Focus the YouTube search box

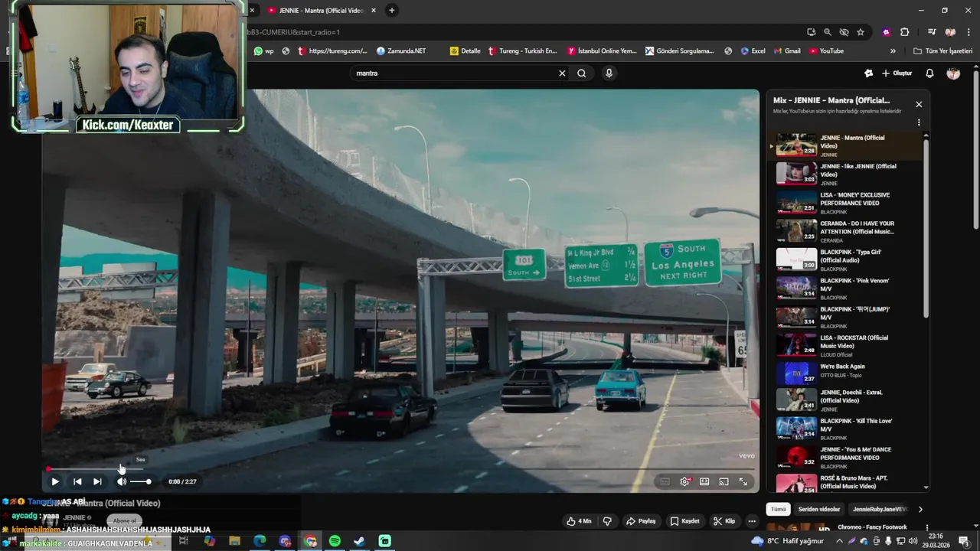[456, 73]
